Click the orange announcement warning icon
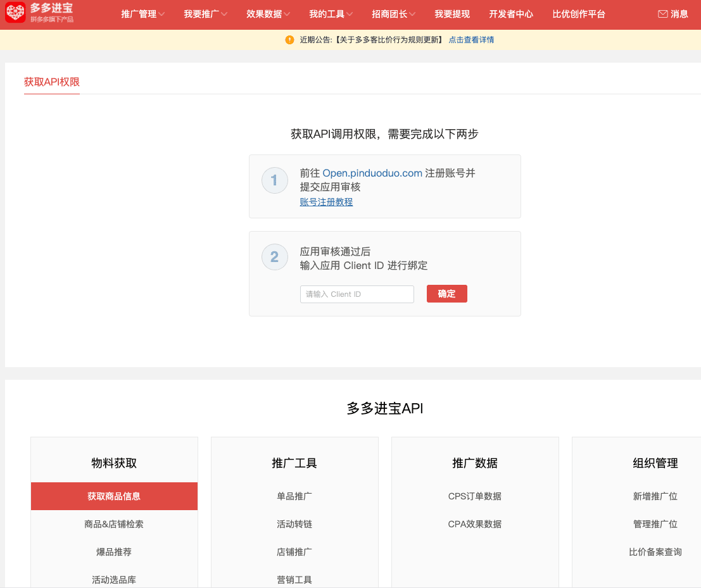Image resolution: width=701 pixels, height=588 pixels. [289, 40]
